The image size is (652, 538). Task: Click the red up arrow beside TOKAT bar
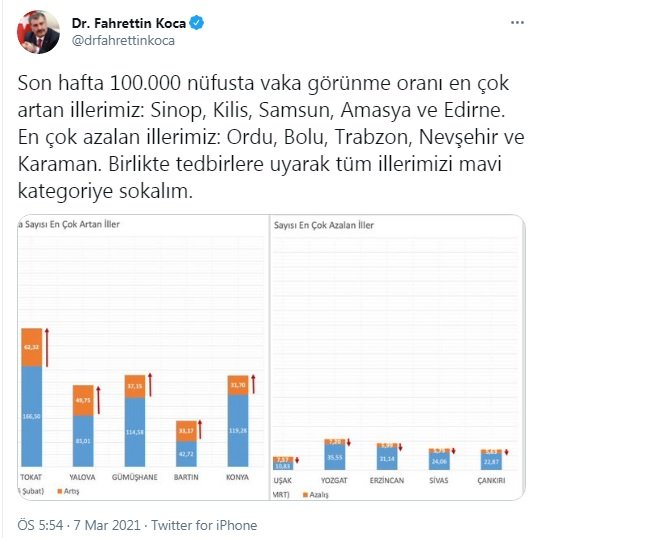tap(47, 348)
